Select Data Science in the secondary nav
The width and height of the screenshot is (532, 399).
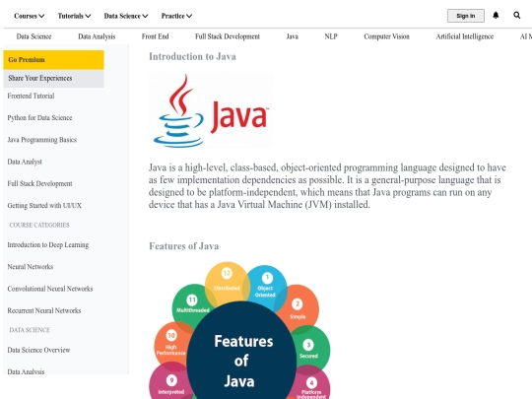[33, 36]
